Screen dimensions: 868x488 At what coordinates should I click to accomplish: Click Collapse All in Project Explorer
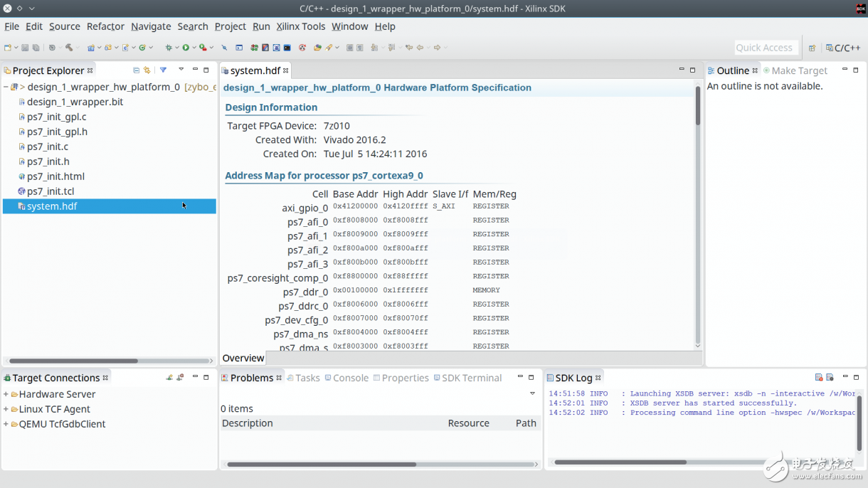point(136,70)
